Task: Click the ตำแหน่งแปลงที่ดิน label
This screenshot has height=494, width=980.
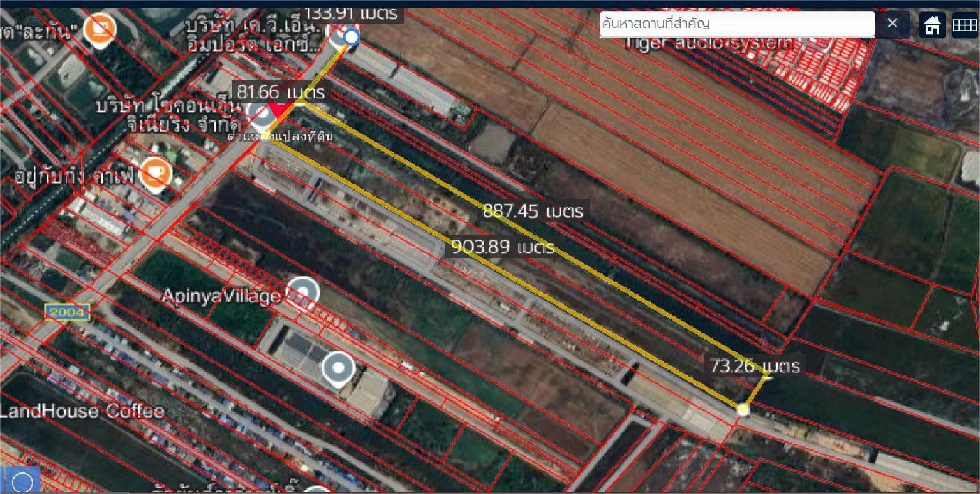Action: point(280,136)
